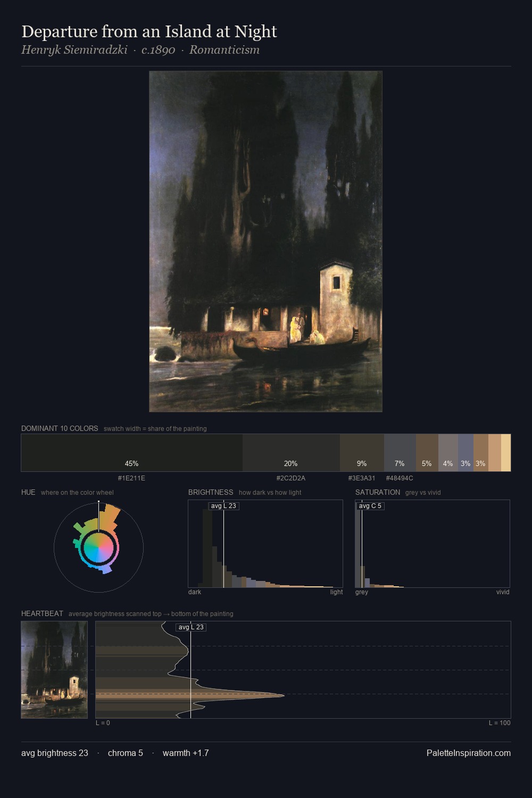Open the small painting thumbnail in Heartbeat
532x798 pixels.
pos(54,670)
